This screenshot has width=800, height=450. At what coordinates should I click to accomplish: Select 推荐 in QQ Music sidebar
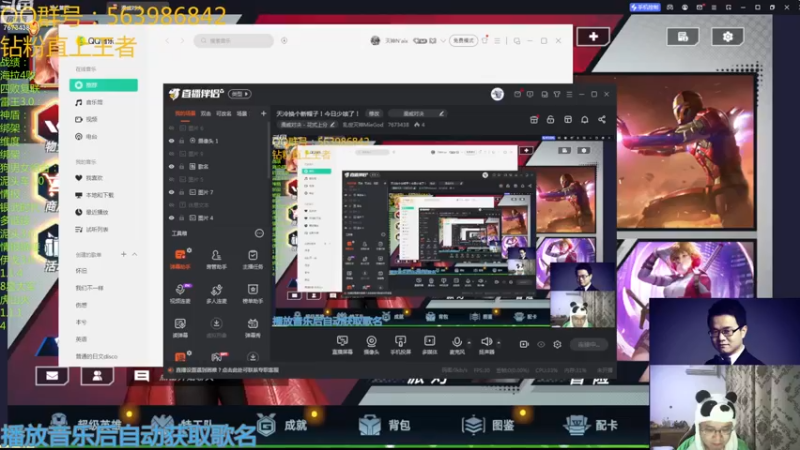click(x=104, y=85)
